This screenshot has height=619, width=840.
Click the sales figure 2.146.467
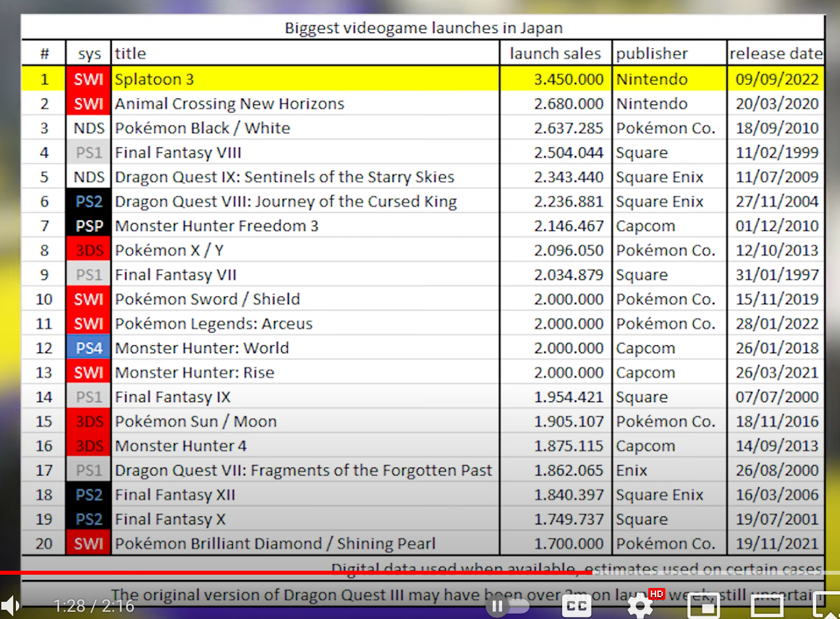(569, 226)
